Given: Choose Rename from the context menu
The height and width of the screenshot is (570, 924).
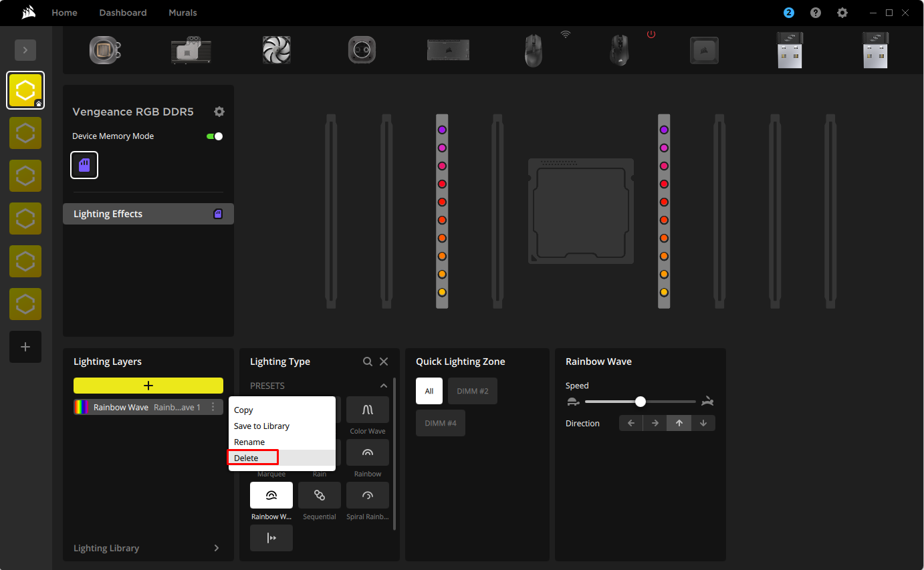Looking at the screenshot, I should coord(282,442).
